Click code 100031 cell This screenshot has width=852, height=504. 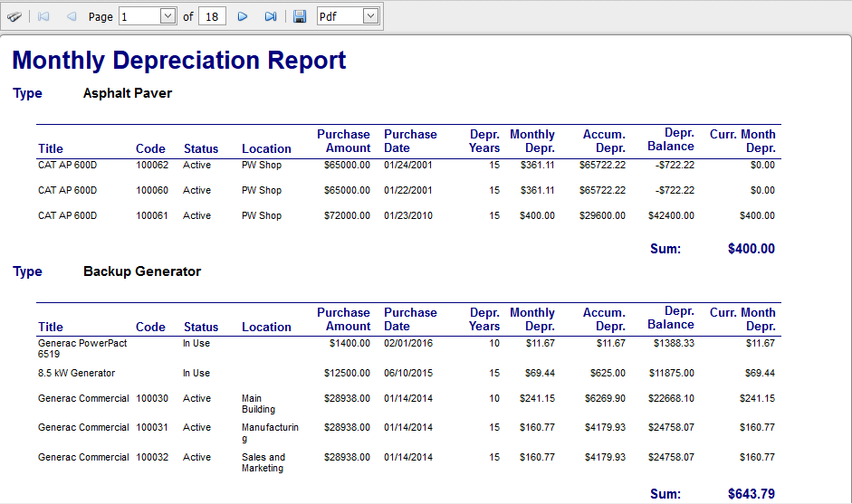pos(152,428)
